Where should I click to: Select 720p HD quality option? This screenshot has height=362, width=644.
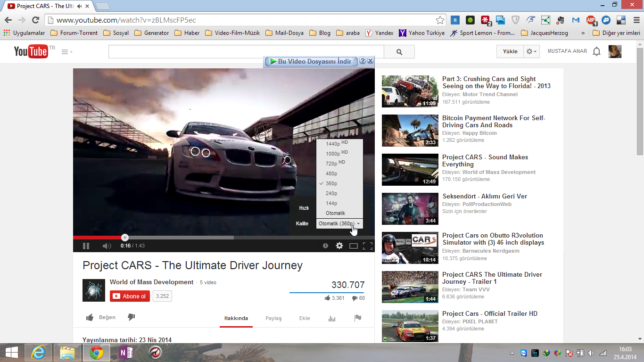coord(335,164)
